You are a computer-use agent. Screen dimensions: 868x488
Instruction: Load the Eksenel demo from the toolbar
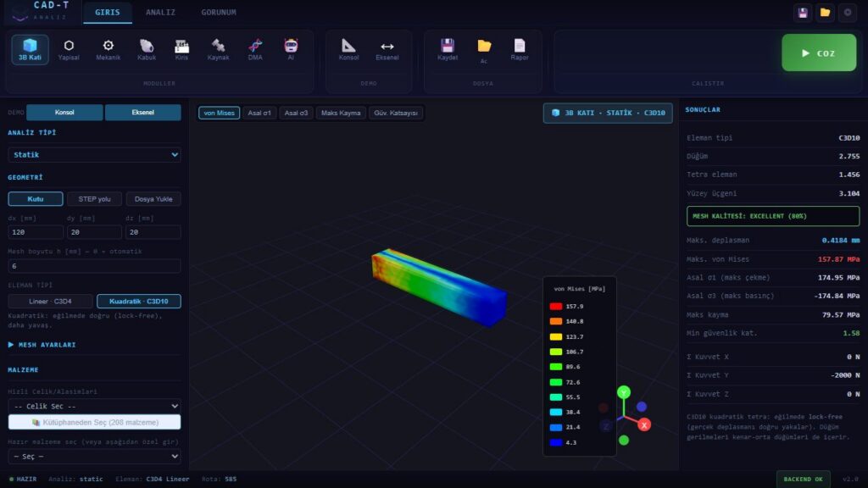[x=387, y=49]
